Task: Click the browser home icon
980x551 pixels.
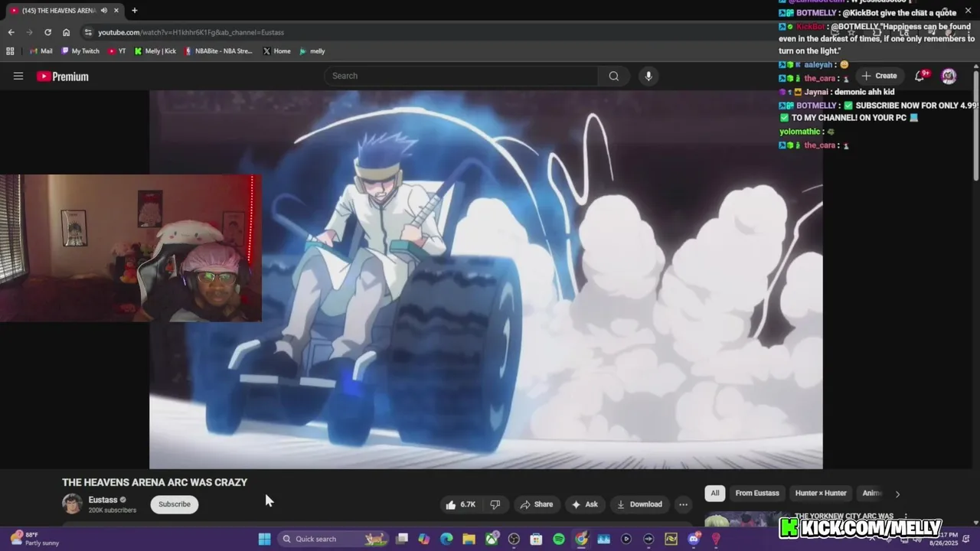Action: (x=67, y=32)
